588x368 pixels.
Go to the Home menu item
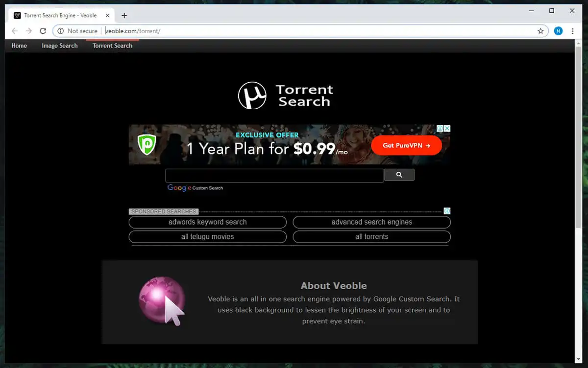(19, 46)
